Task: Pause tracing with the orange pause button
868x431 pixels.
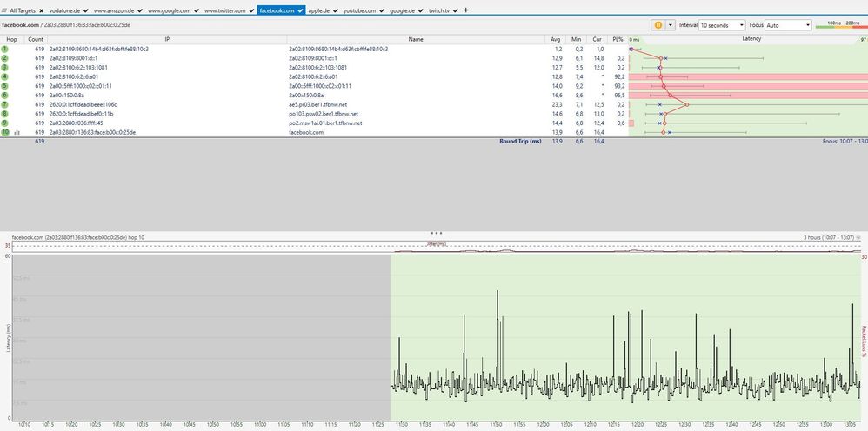Action: tap(658, 25)
